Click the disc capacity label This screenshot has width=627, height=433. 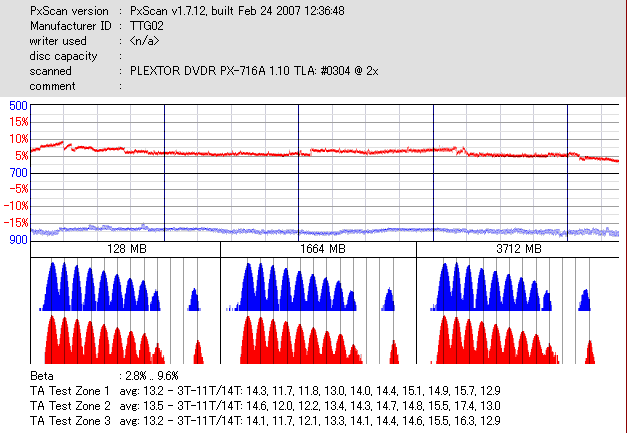tap(63, 56)
